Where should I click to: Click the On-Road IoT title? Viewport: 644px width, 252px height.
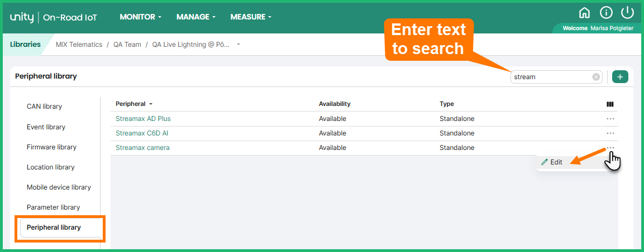click(70, 17)
